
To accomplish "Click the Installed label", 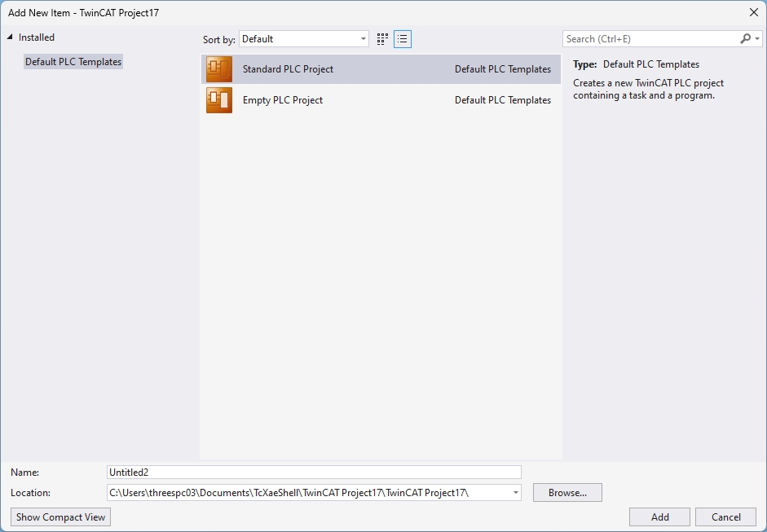I will (x=36, y=37).
